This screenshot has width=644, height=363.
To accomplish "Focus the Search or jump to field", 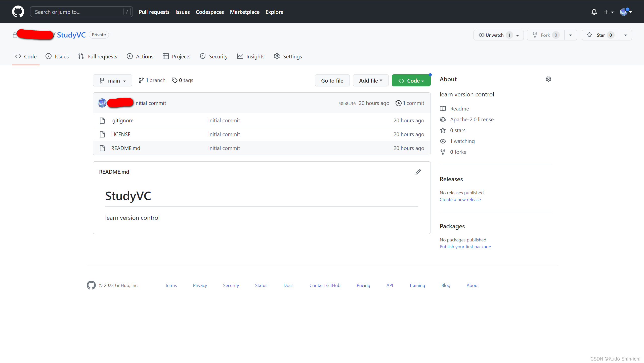I will (81, 12).
